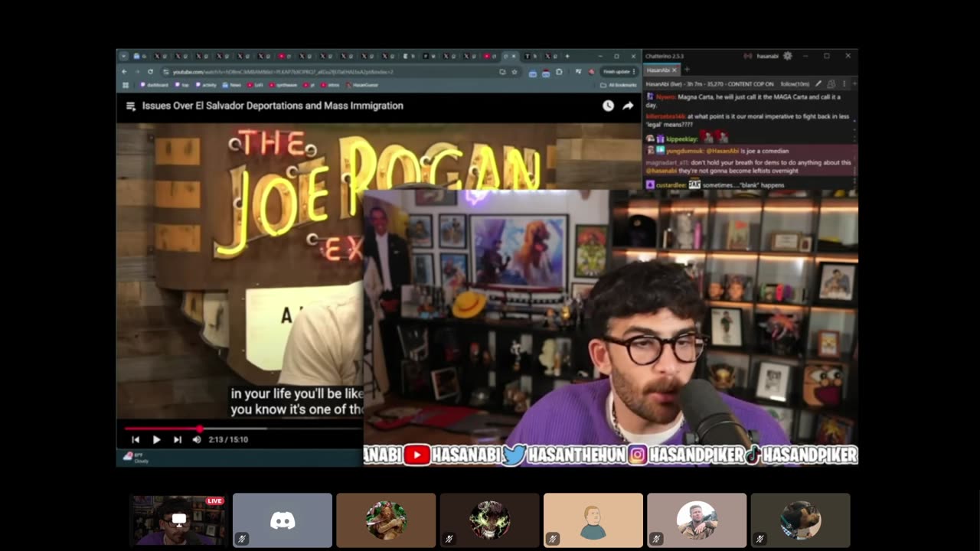
Task: Open the LoFi bookmark
Action: click(x=255, y=85)
